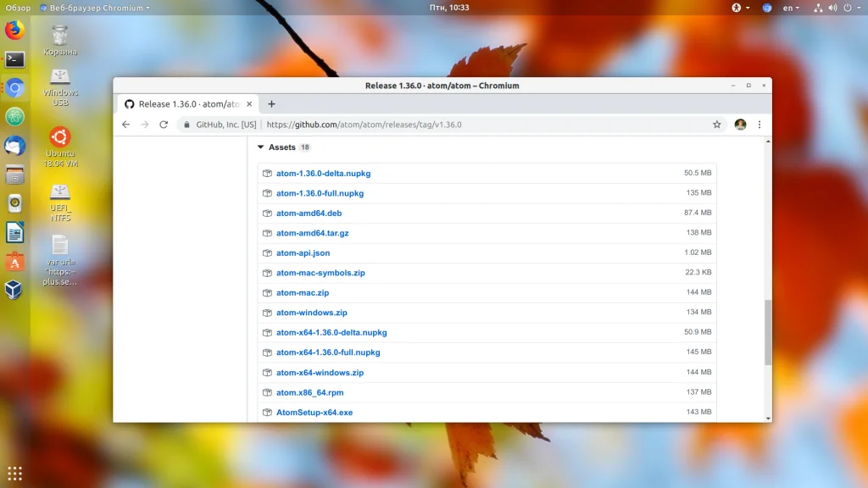868x488 pixels.
Task: Download atom-1.36.0-delta.nupkg asset
Action: point(323,173)
